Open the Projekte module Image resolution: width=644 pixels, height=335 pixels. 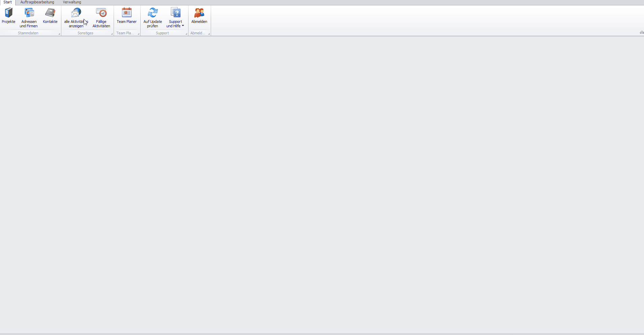(8, 16)
